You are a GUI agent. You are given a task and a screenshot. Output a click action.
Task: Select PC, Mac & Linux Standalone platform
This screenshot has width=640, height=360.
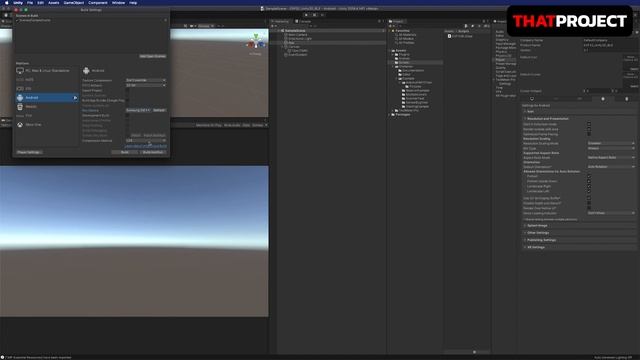(47, 71)
